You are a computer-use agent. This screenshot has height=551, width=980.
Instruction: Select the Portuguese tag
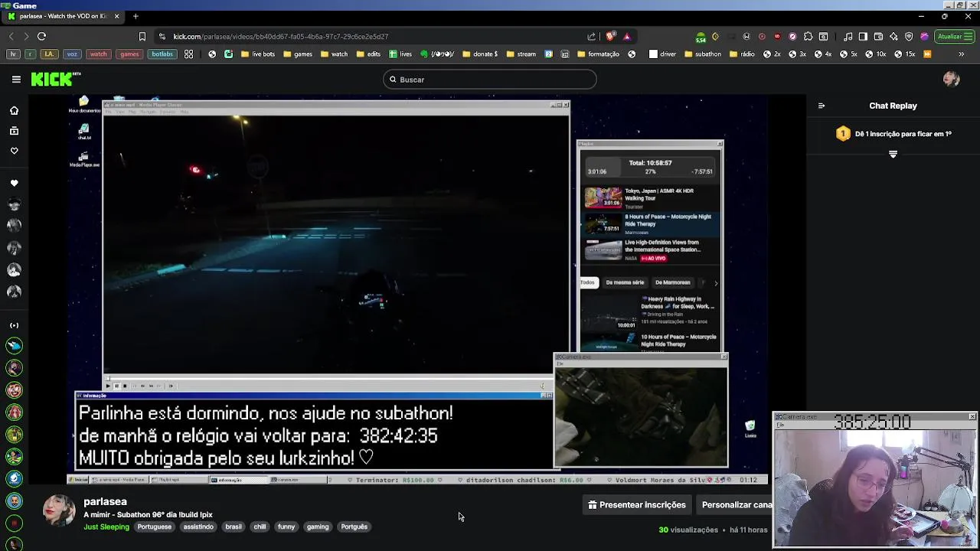click(154, 527)
